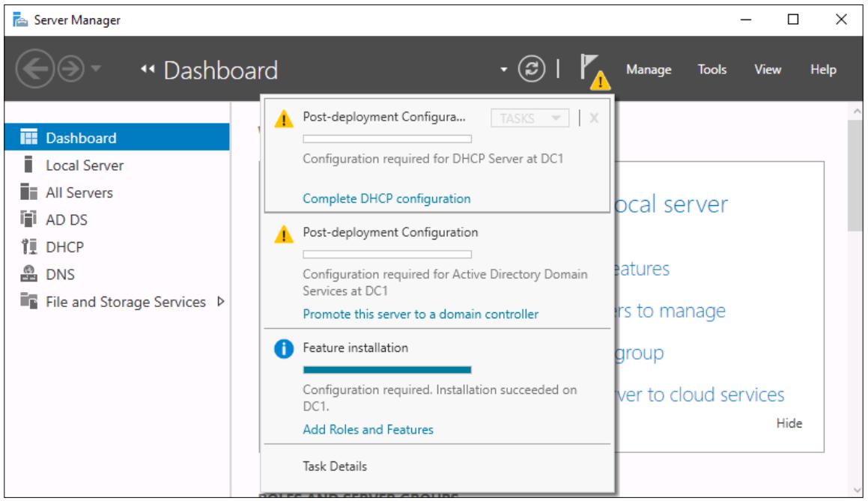Screen dimensions: 868x501
Task: Click the scrollbar down arrow
Action: [x=856, y=491]
